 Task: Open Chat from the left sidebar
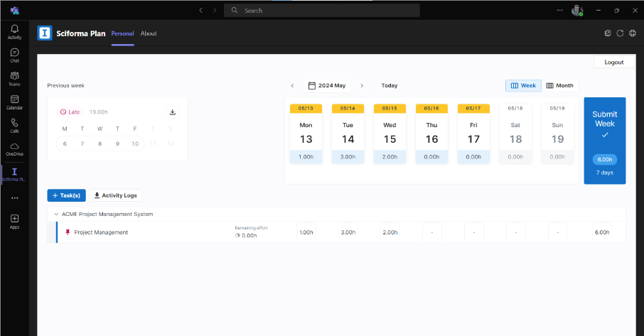coord(14,55)
